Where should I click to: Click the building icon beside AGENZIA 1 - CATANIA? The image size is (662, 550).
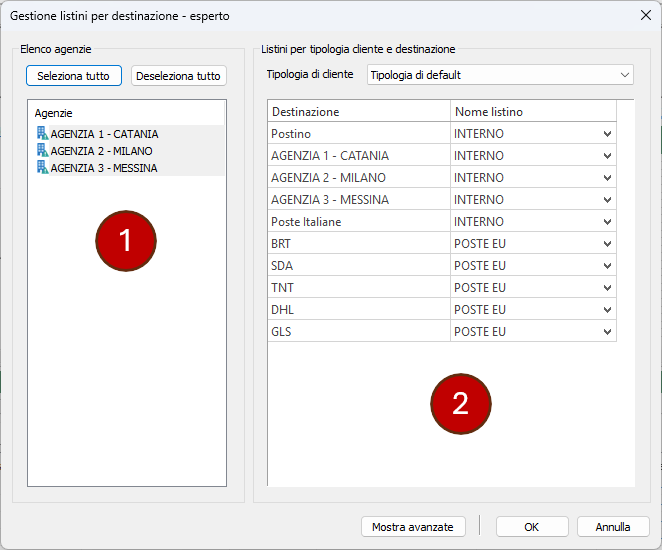tap(41, 133)
